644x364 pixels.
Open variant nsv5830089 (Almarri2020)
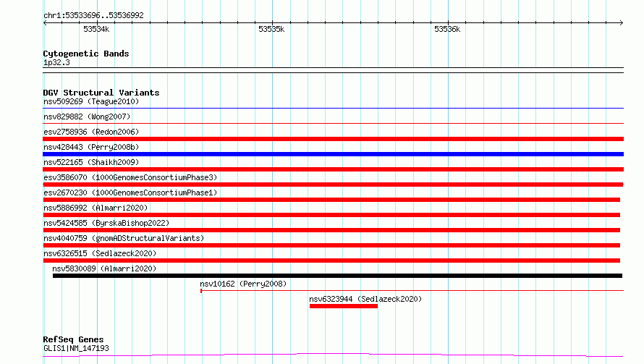click(x=104, y=268)
